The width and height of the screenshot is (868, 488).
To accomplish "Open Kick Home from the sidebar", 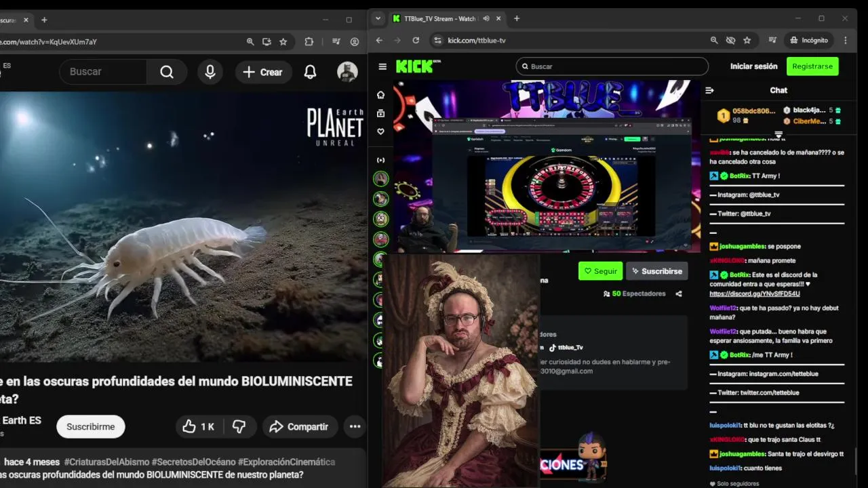I will pyautogui.click(x=381, y=95).
